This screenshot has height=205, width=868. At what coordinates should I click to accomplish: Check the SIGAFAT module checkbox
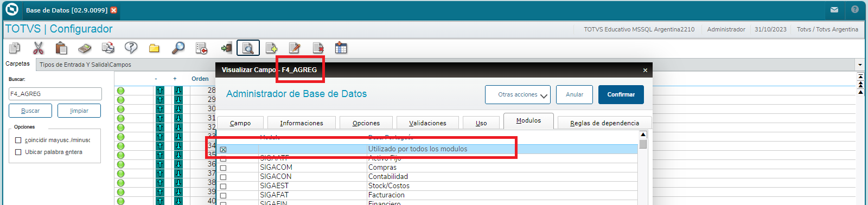pyautogui.click(x=223, y=195)
